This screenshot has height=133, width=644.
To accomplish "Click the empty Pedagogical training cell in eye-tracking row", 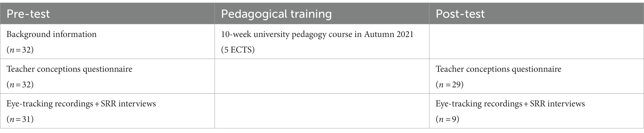I will tap(322, 111).
